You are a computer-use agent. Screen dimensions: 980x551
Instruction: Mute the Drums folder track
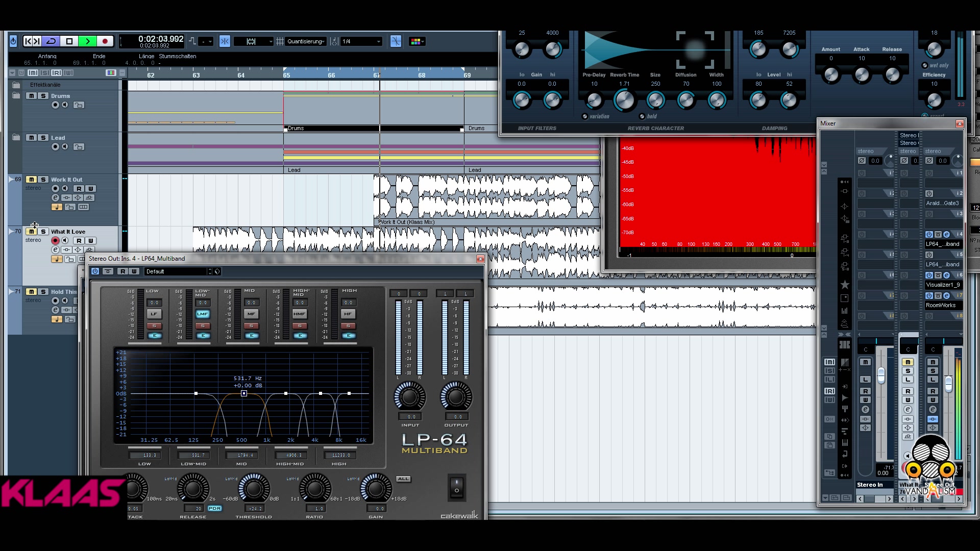tap(32, 96)
